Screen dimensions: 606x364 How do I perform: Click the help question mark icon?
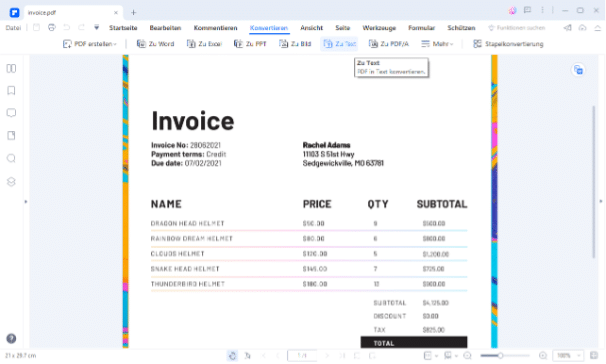coord(11,338)
